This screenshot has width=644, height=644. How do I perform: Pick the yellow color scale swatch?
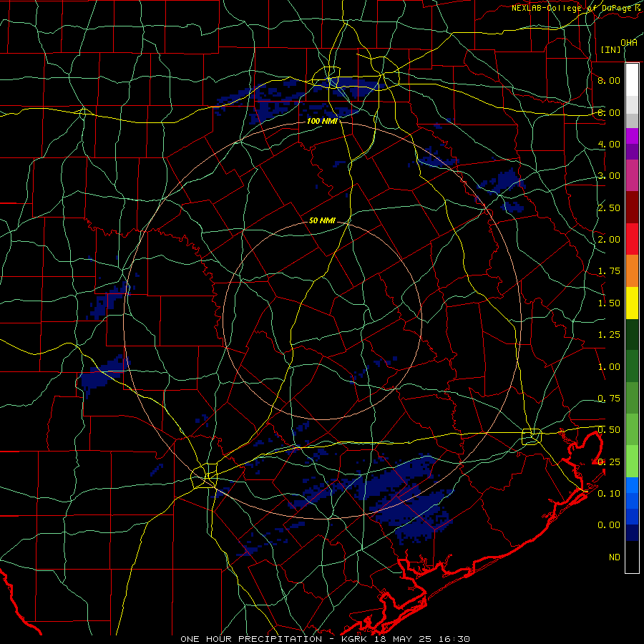click(x=632, y=303)
